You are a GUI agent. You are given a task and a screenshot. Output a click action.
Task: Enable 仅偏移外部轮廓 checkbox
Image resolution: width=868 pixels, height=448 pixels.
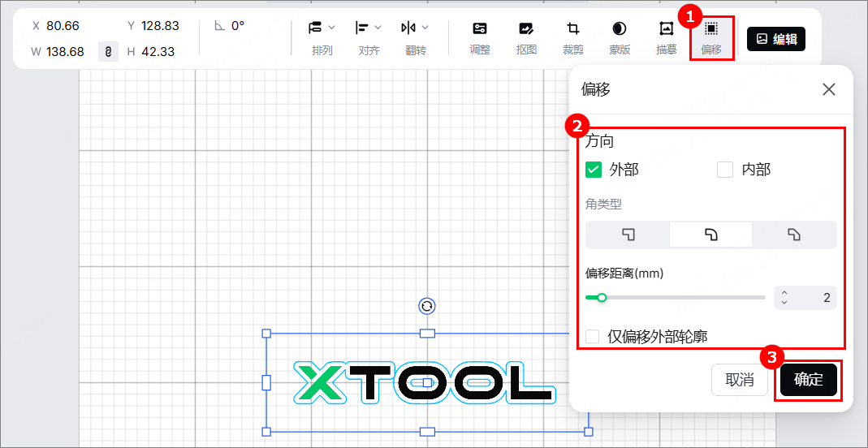593,336
